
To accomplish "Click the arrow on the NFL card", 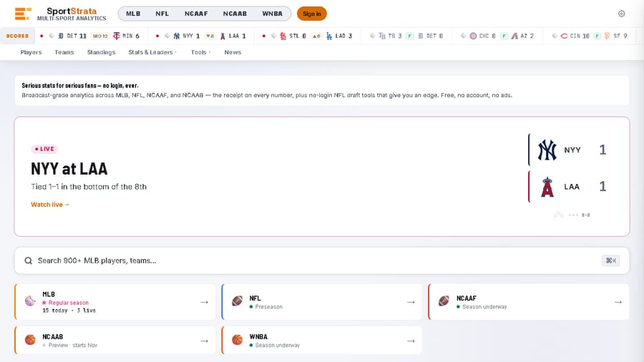I will 411,302.
